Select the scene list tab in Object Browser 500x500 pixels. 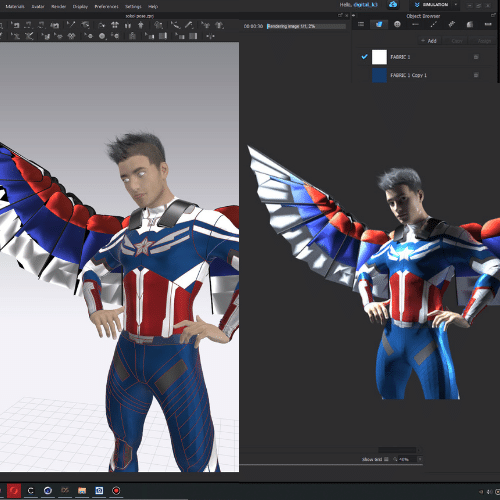(x=361, y=24)
